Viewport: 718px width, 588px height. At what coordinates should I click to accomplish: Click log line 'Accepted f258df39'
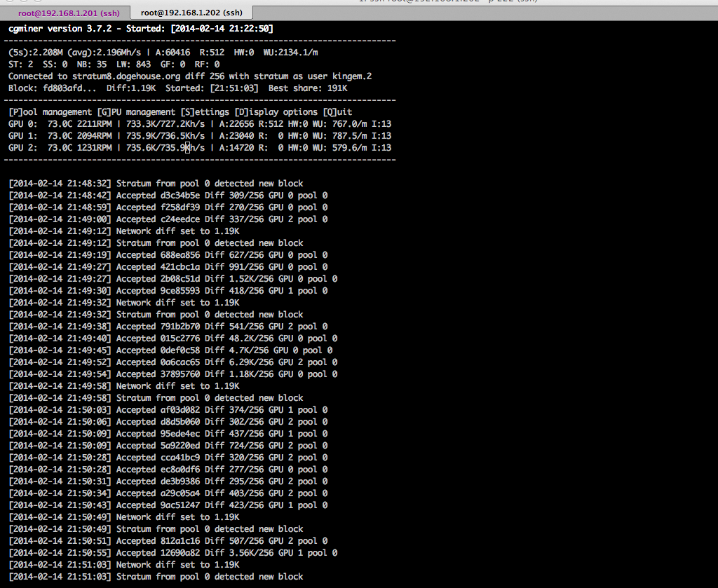click(x=168, y=207)
